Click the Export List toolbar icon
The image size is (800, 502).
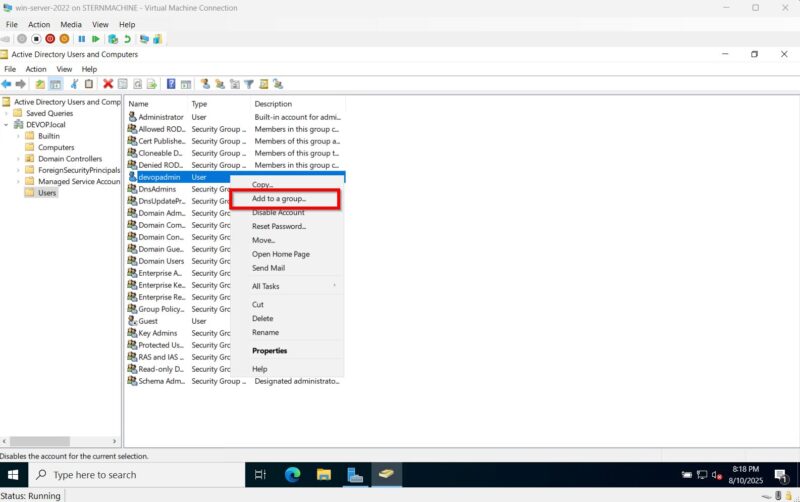pos(152,84)
